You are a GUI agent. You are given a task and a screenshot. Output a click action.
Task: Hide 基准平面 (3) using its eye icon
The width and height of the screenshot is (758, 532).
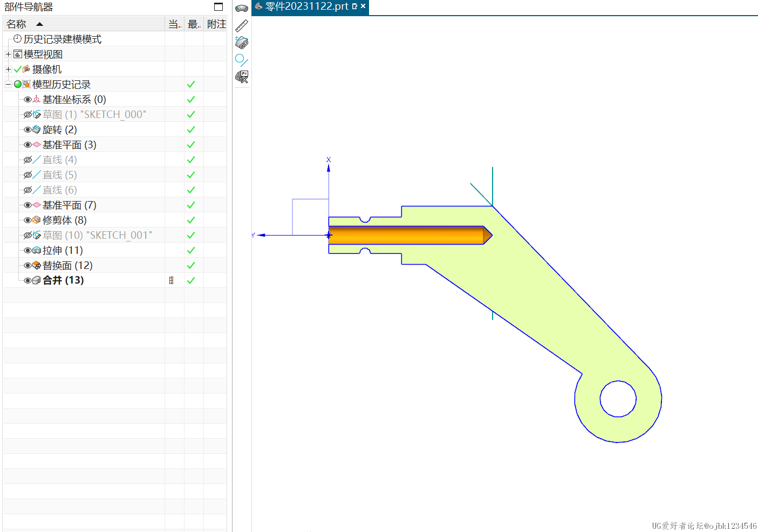[x=28, y=145]
